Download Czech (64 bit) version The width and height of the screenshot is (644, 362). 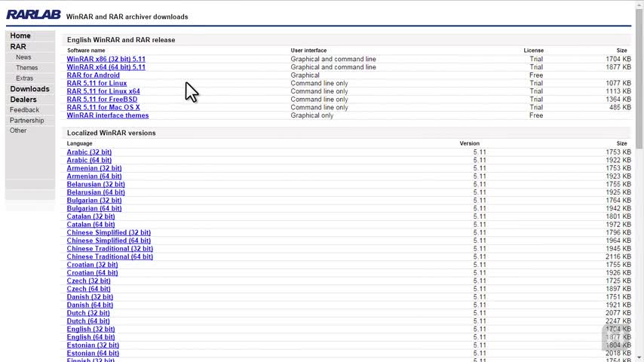click(x=89, y=289)
